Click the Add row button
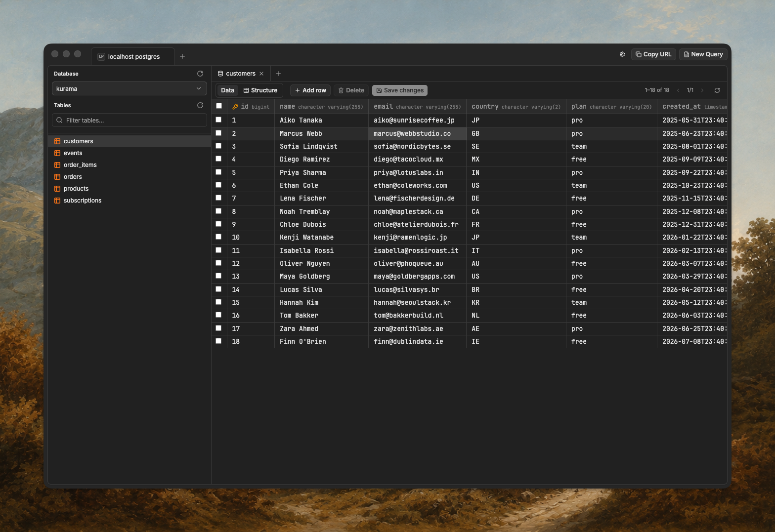The image size is (775, 532). [310, 90]
